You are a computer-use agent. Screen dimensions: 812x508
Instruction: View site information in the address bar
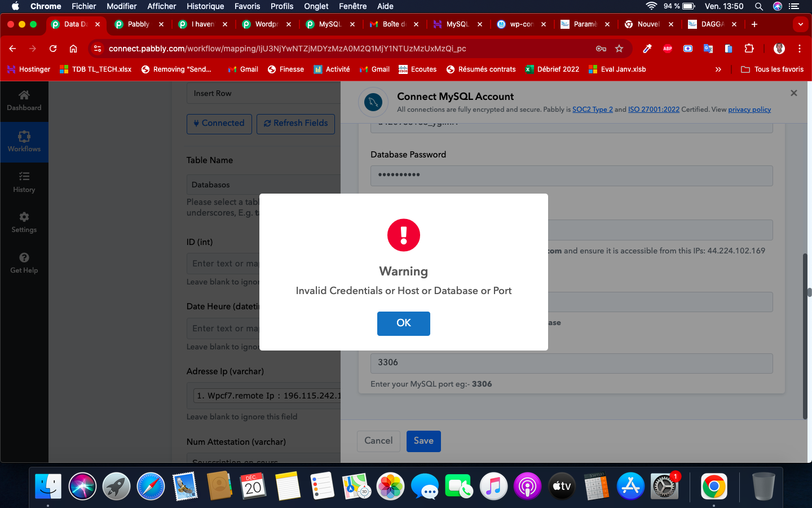(98, 49)
